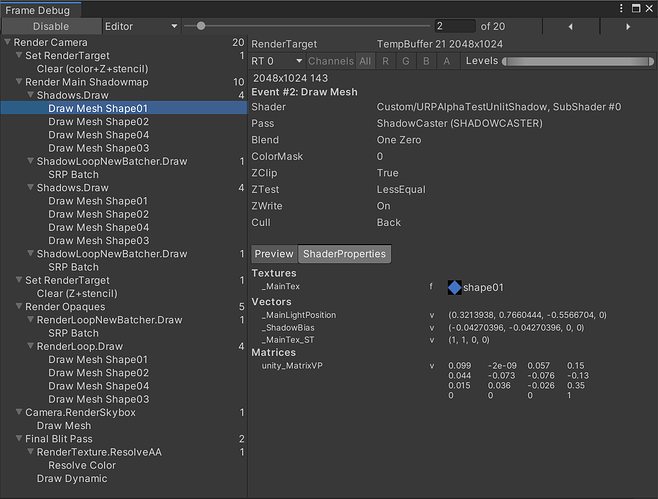Toggle the A channel button
The image size is (658, 499).
coord(446,61)
